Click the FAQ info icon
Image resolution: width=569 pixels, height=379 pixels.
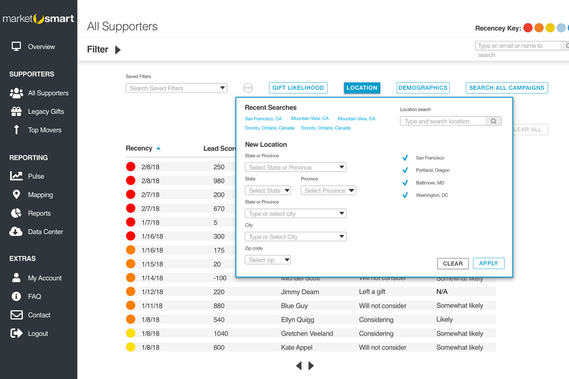16,296
